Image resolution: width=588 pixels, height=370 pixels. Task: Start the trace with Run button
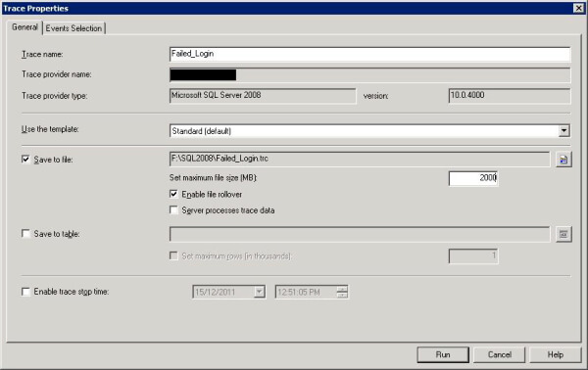(443, 354)
